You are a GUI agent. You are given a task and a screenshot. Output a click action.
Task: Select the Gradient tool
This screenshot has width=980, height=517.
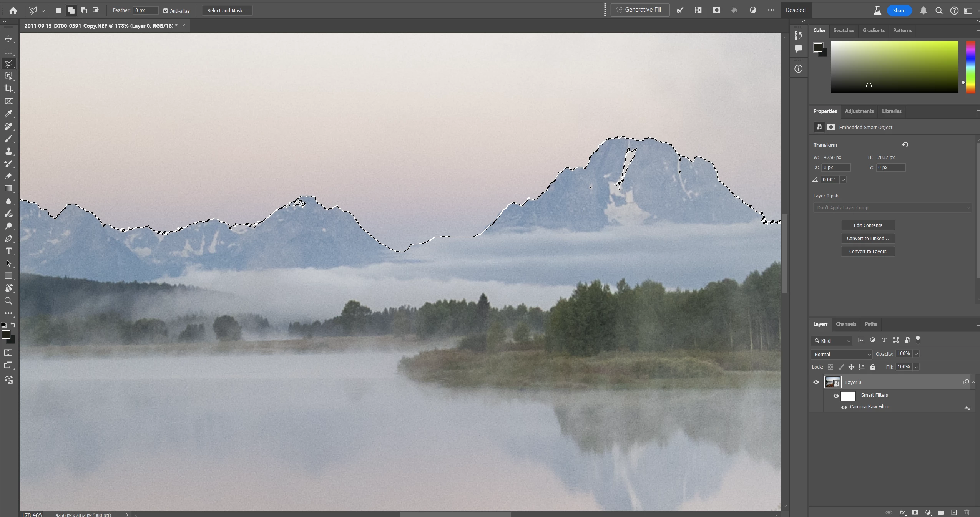8,189
